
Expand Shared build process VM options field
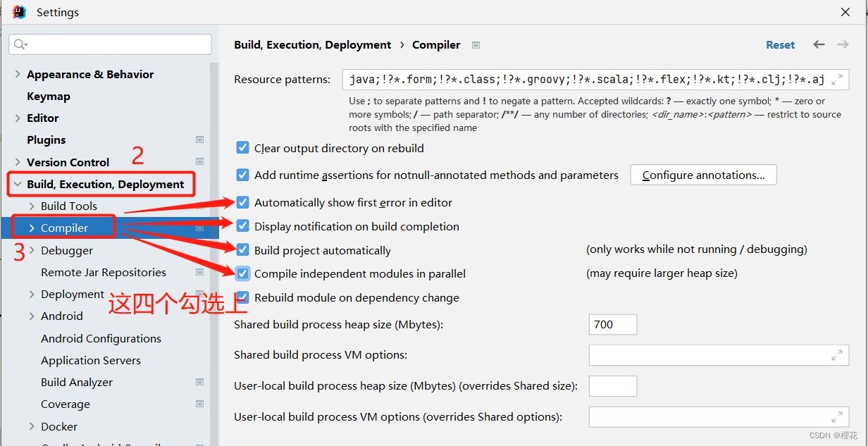click(836, 355)
